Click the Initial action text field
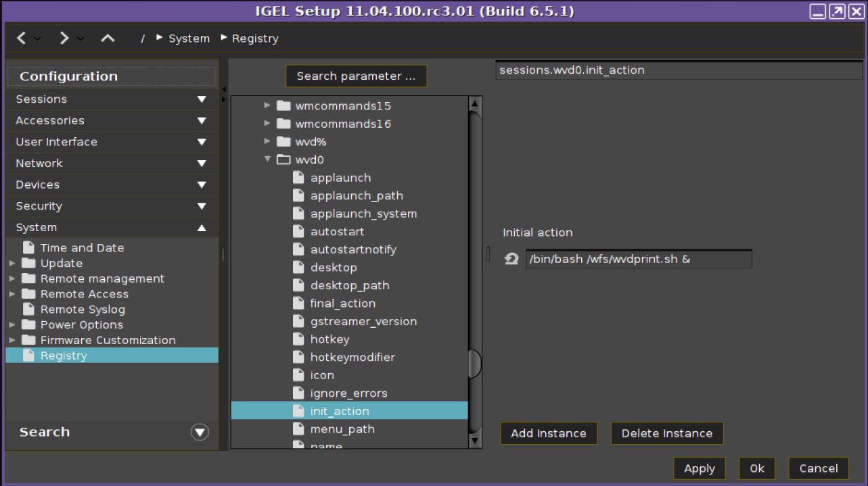The image size is (868, 486). point(638,259)
